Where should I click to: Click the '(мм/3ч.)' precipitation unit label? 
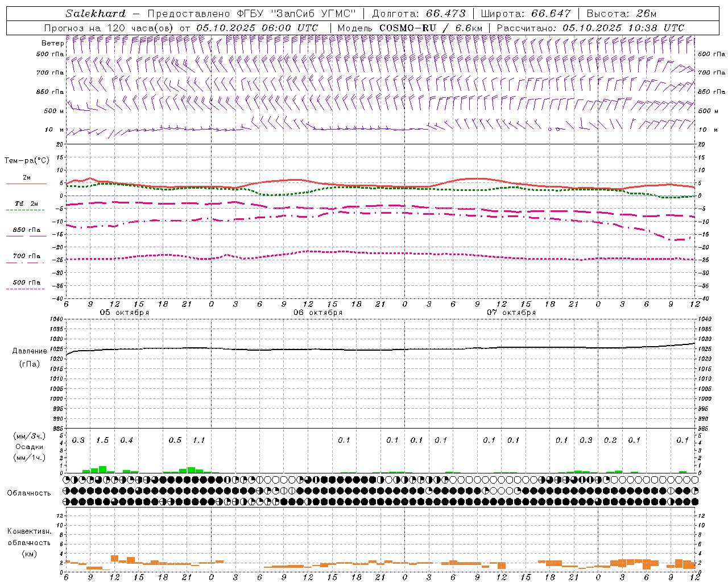point(30,436)
